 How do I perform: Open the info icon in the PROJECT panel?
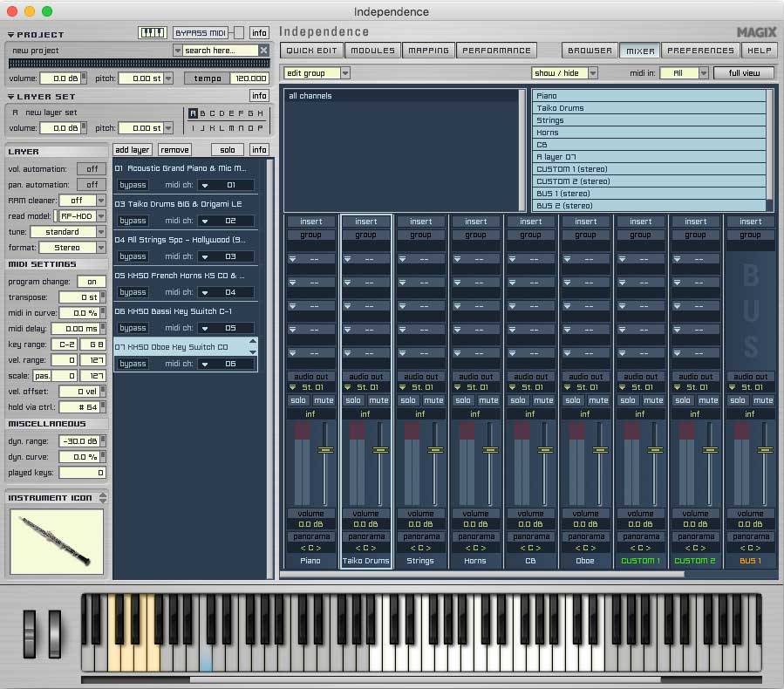pos(259,32)
